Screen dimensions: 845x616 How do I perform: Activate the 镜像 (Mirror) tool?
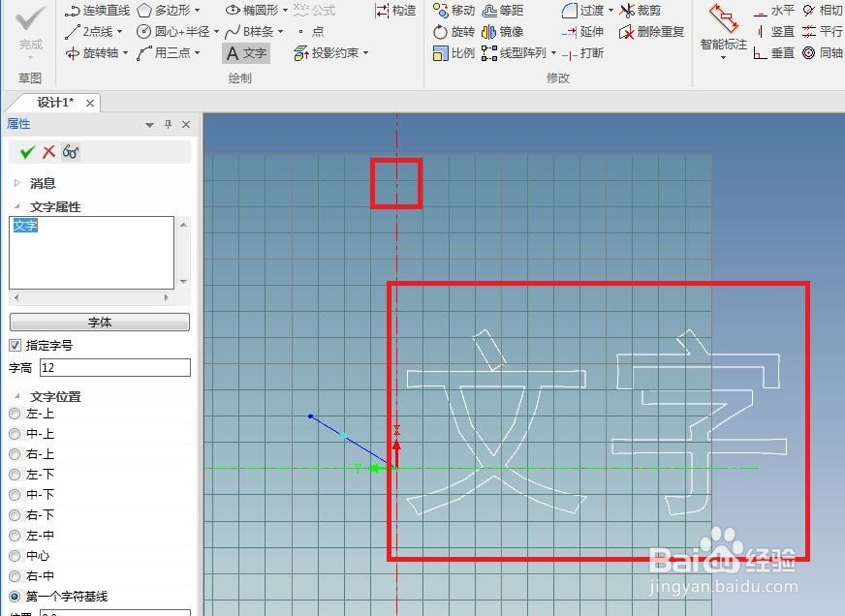click(510, 31)
